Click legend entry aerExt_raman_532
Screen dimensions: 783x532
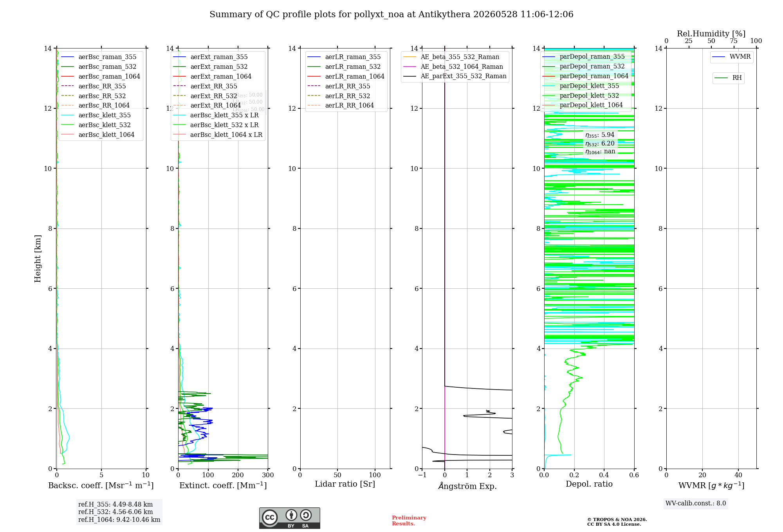tap(211, 67)
